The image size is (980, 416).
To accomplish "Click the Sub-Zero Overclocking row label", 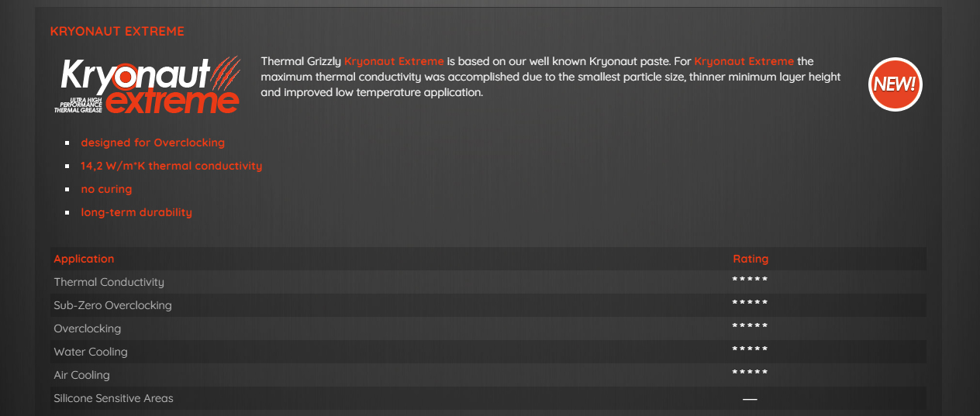I will pos(112,305).
